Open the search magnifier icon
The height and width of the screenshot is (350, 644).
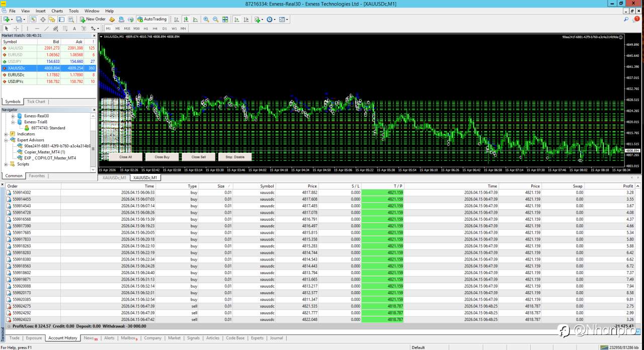tap(626, 19)
